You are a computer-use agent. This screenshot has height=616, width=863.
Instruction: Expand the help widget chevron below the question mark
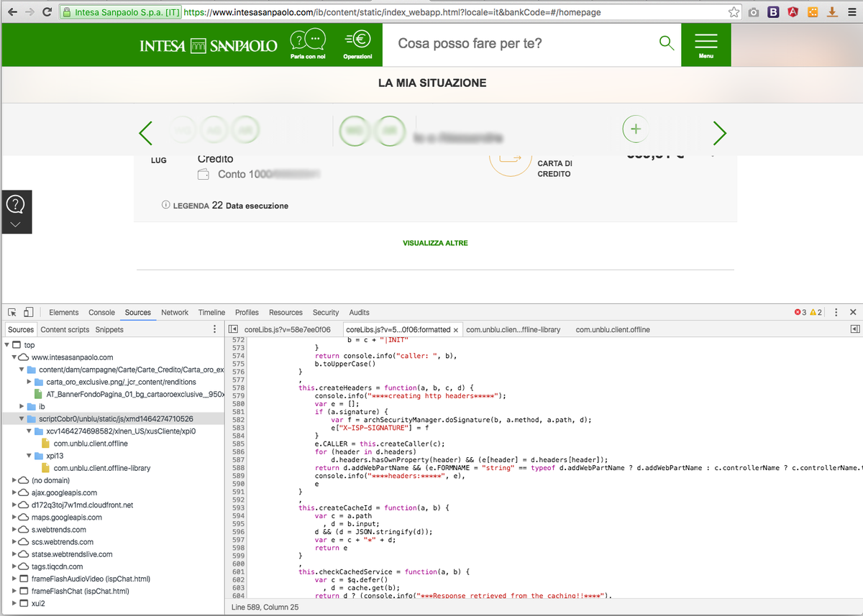click(15, 224)
